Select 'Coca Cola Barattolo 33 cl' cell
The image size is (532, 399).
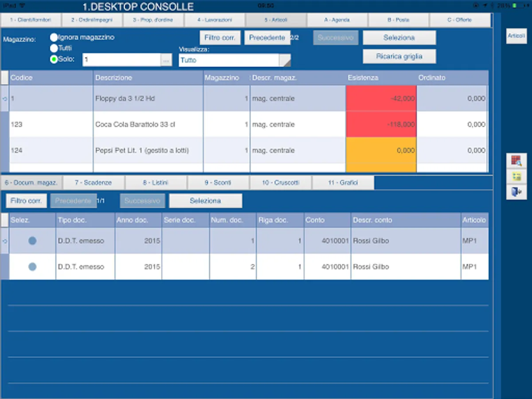(148, 125)
